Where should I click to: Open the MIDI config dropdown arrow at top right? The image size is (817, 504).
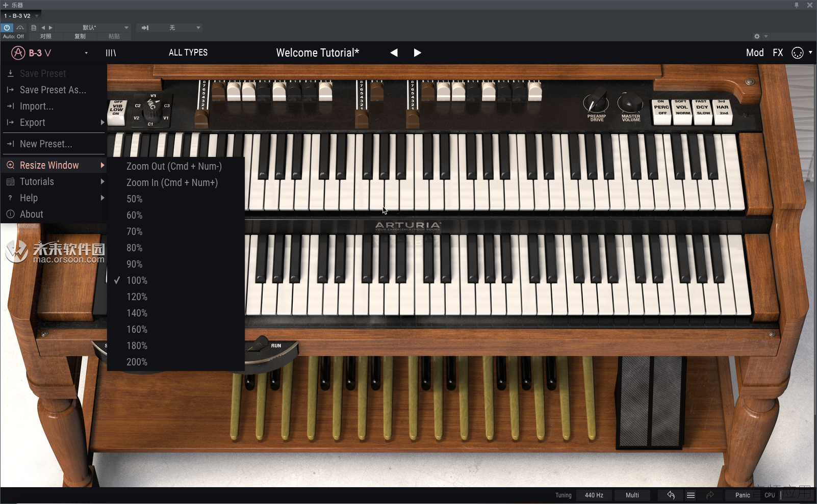(x=810, y=52)
